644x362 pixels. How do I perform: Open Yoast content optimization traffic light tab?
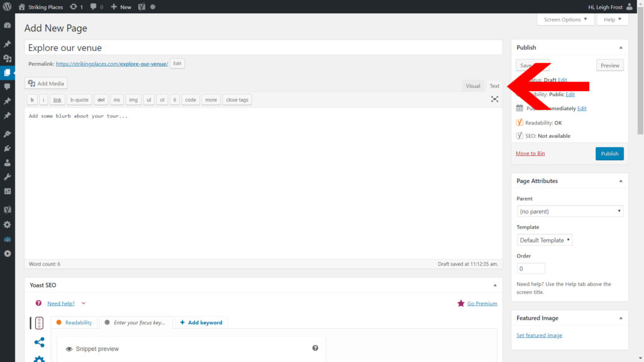(x=39, y=323)
